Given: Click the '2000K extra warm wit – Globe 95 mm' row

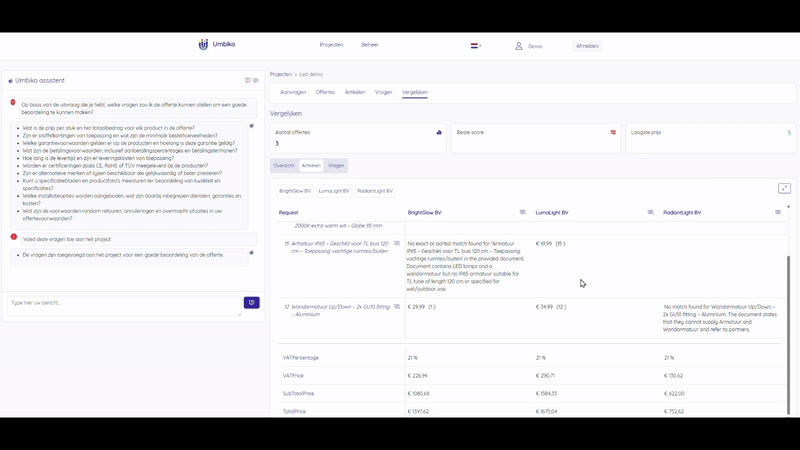Looking at the screenshot, I should [x=338, y=226].
